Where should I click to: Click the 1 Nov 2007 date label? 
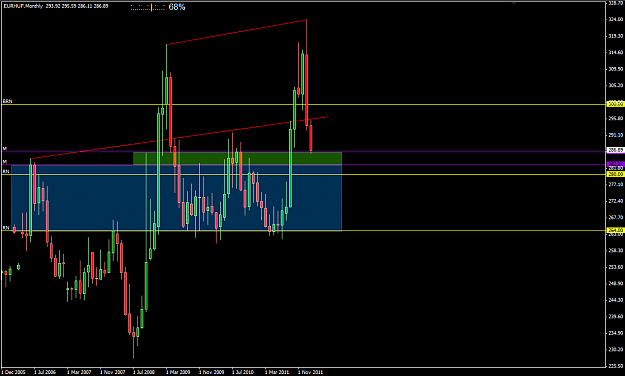(112, 372)
